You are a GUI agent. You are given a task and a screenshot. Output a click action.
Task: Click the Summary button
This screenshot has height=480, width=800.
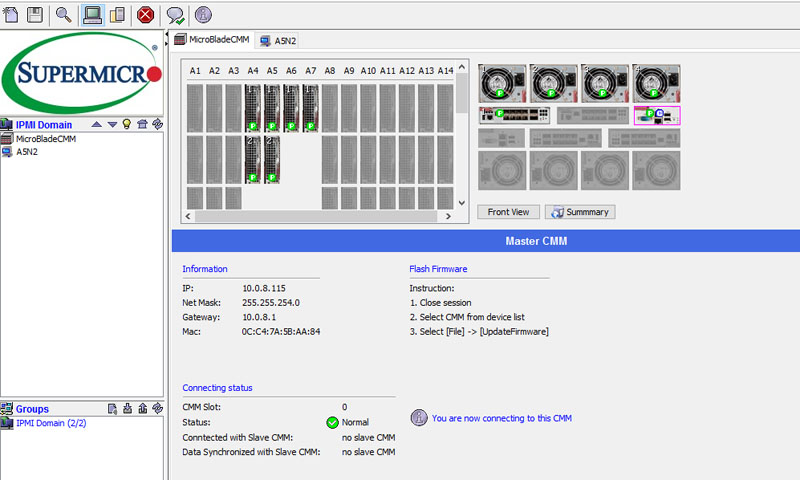point(580,212)
